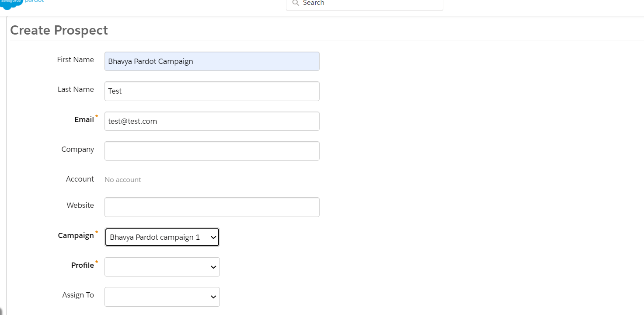The image size is (644, 315).
Task: Click the Website label
Action: tap(80, 205)
